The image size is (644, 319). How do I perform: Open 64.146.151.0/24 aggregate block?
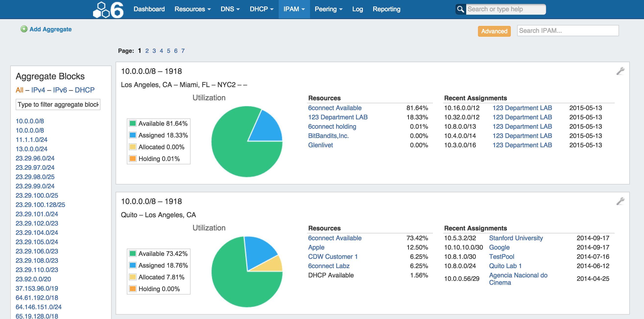(38, 307)
